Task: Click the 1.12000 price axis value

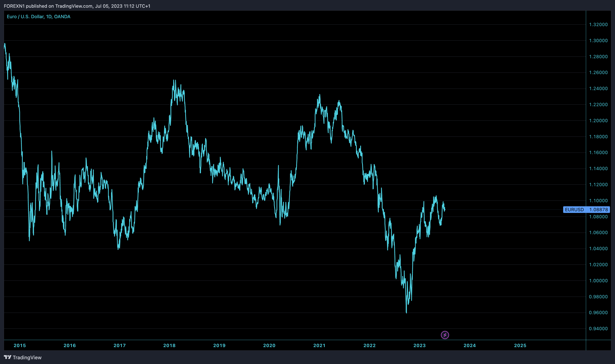Action: click(x=598, y=184)
